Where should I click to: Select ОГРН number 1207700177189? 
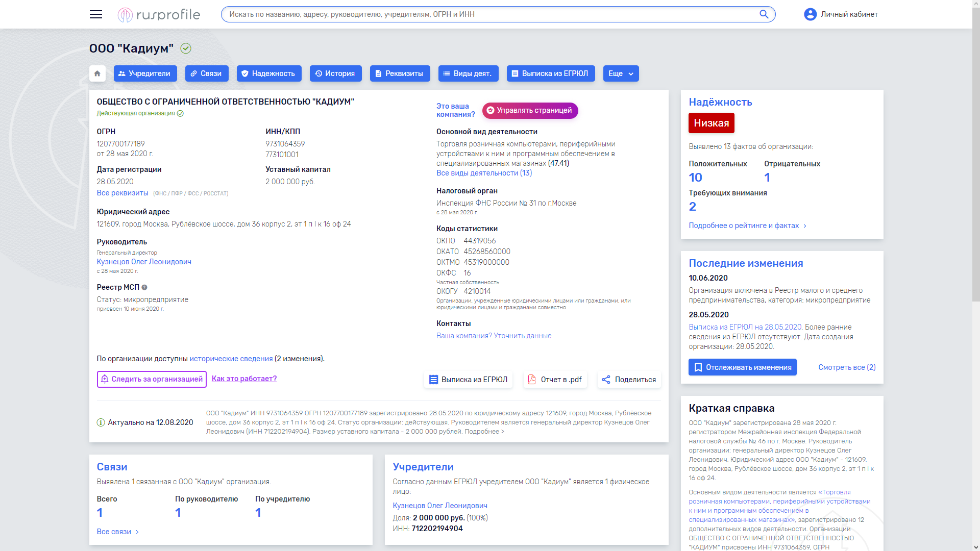click(x=120, y=144)
